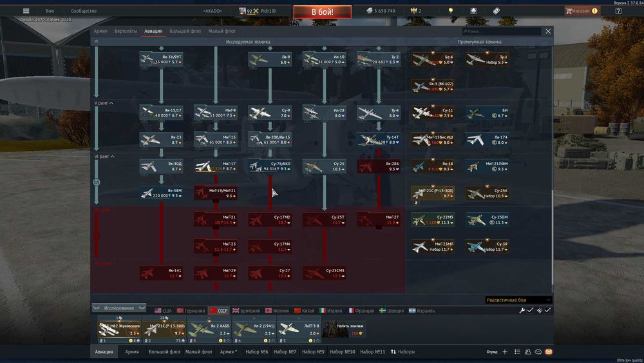The width and height of the screenshot is (644, 363).
Task: Open the Сообщество menu
Action: coord(84,11)
